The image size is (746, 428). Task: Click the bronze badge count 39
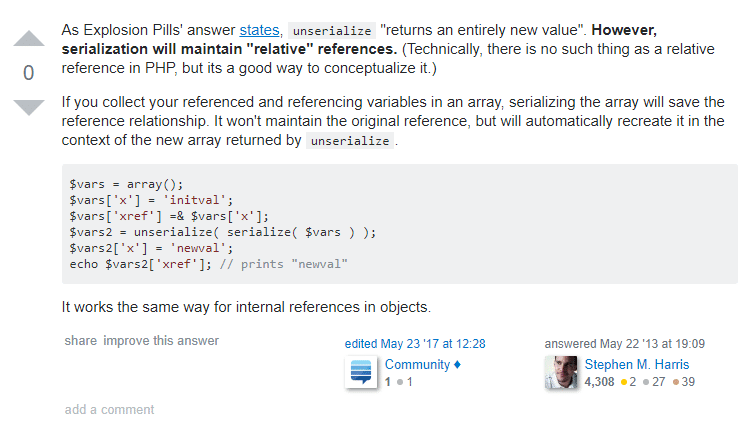coord(688,382)
